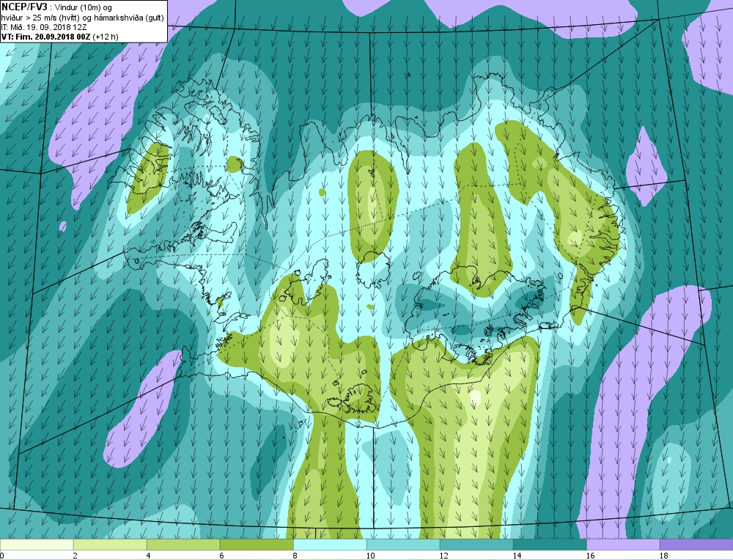Click the 4–6 m/s green legend swatch
The height and width of the screenshot is (560, 733).
(x=183, y=545)
